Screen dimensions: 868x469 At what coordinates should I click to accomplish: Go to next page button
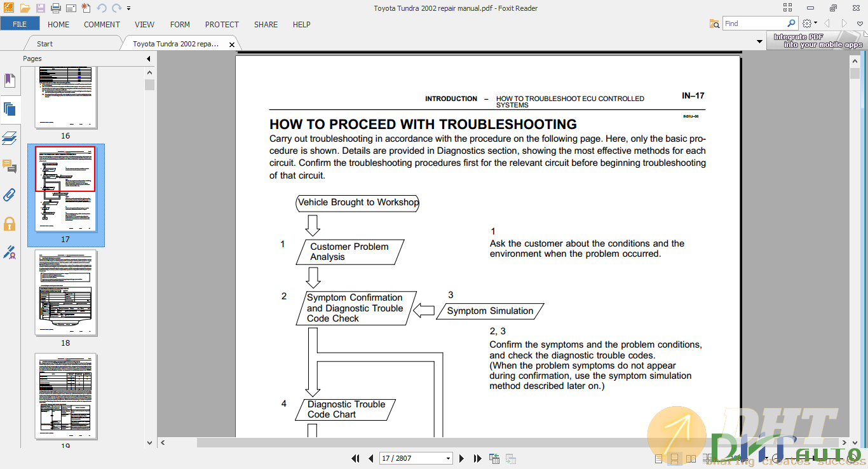[x=462, y=458]
